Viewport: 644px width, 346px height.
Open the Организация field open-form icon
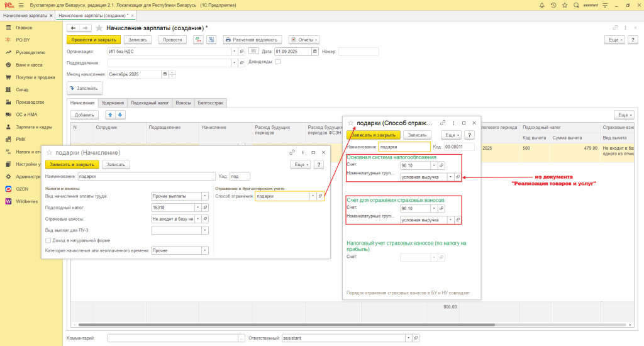242,52
